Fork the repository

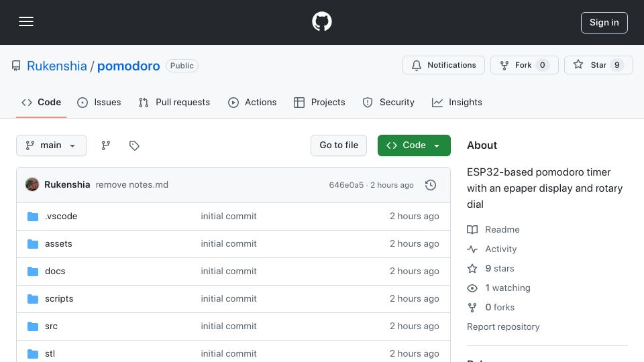click(524, 65)
